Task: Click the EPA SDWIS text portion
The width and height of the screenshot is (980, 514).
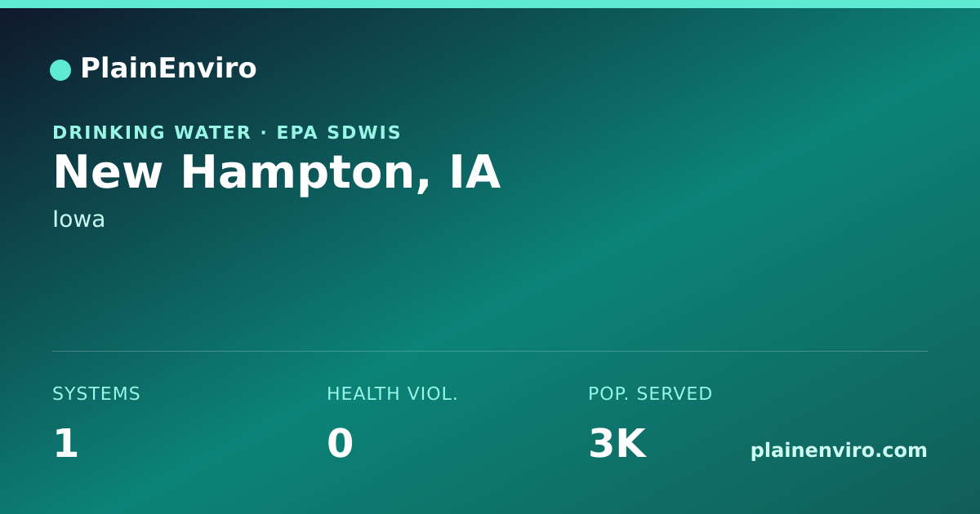Action: click(339, 132)
